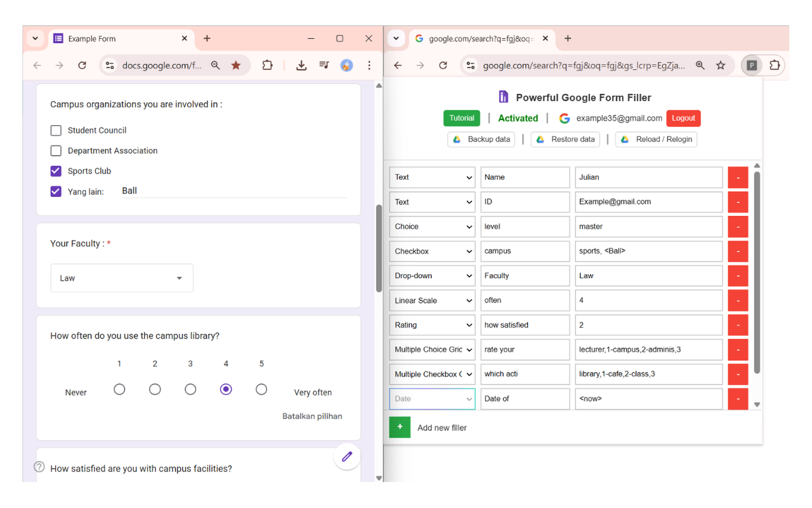Open Linear Scale type dropdown

click(x=432, y=300)
